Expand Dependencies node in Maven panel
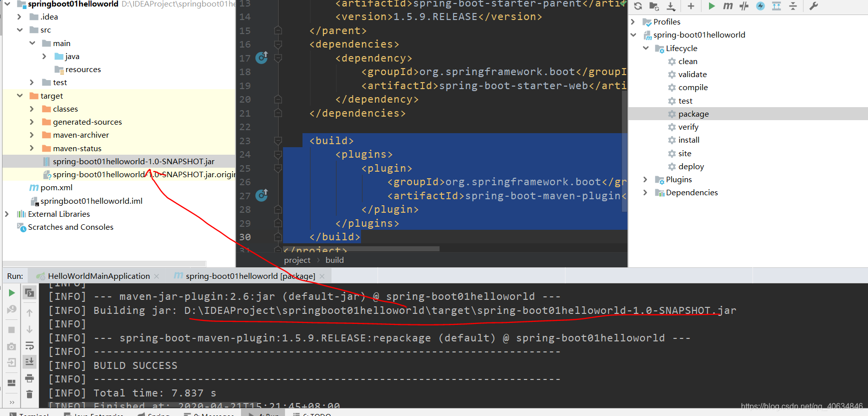The height and width of the screenshot is (416, 868). tap(645, 192)
